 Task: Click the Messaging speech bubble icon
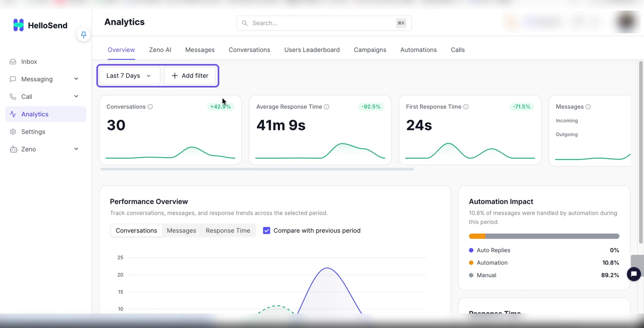coord(13,79)
